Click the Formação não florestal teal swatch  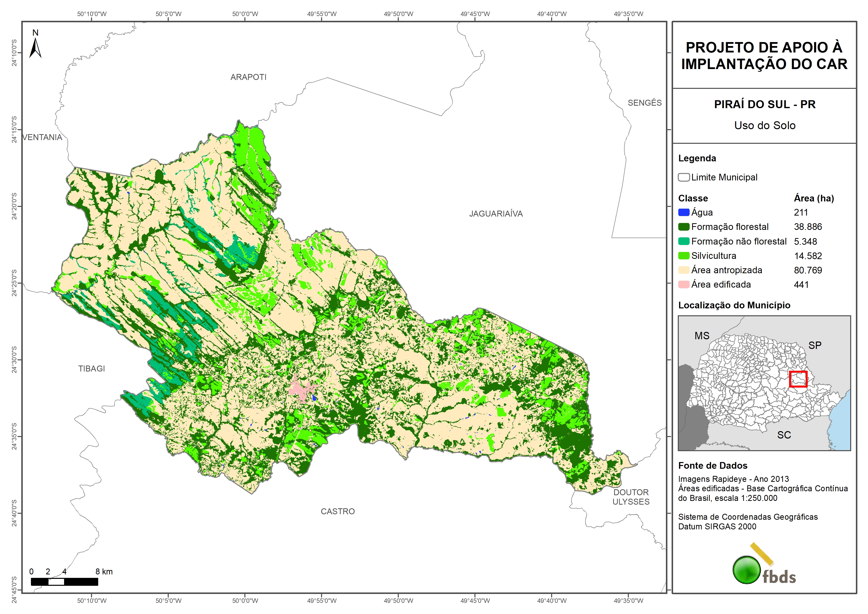pyautogui.click(x=683, y=241)
